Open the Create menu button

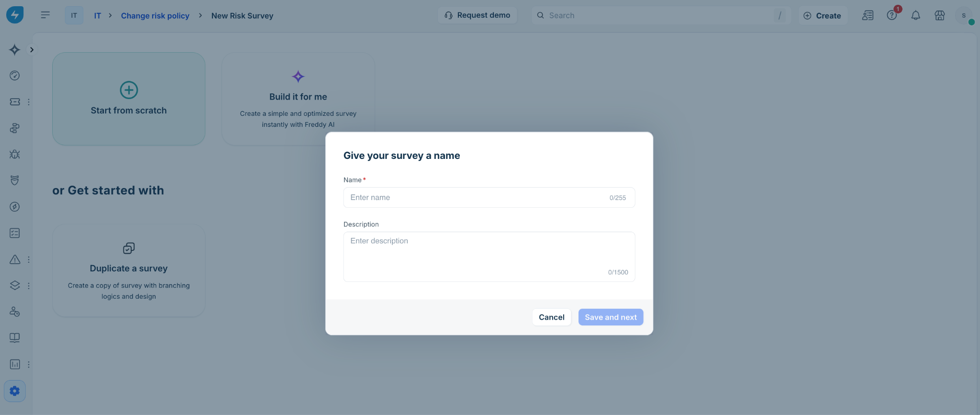pyautogui.click(x=822, y=15)
